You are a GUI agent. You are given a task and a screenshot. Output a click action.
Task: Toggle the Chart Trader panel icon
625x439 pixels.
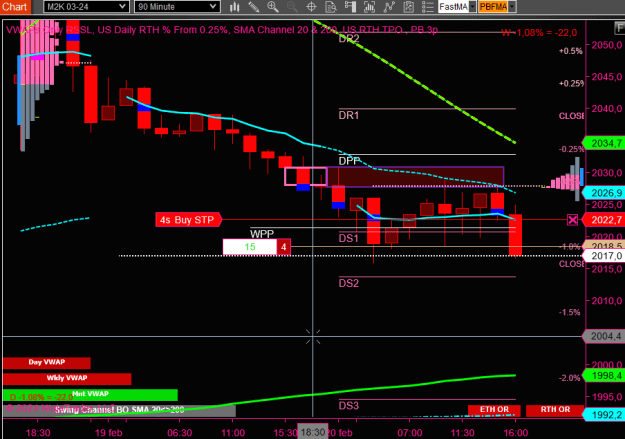pos(350,7)
